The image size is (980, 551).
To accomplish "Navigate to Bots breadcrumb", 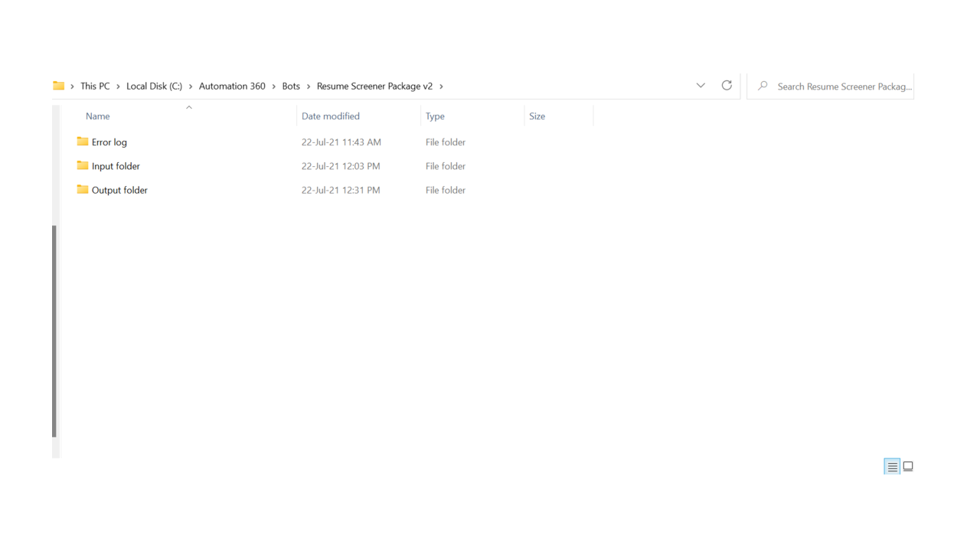I will [291, 86].
